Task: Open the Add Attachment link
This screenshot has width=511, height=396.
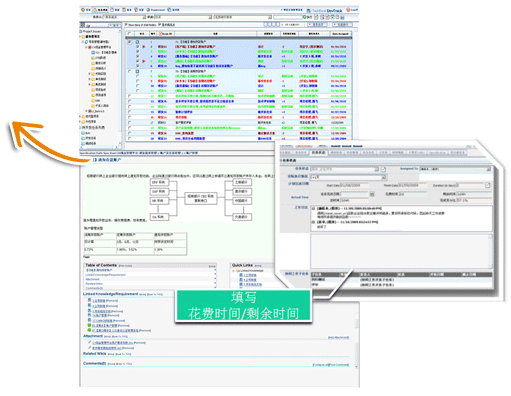Action: pos(338,338)
